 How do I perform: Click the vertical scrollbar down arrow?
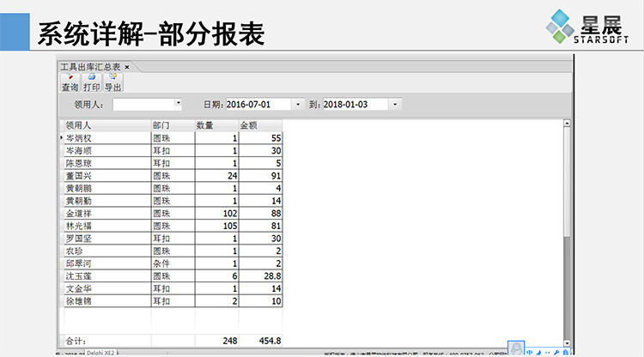click(x=567, y=341)
